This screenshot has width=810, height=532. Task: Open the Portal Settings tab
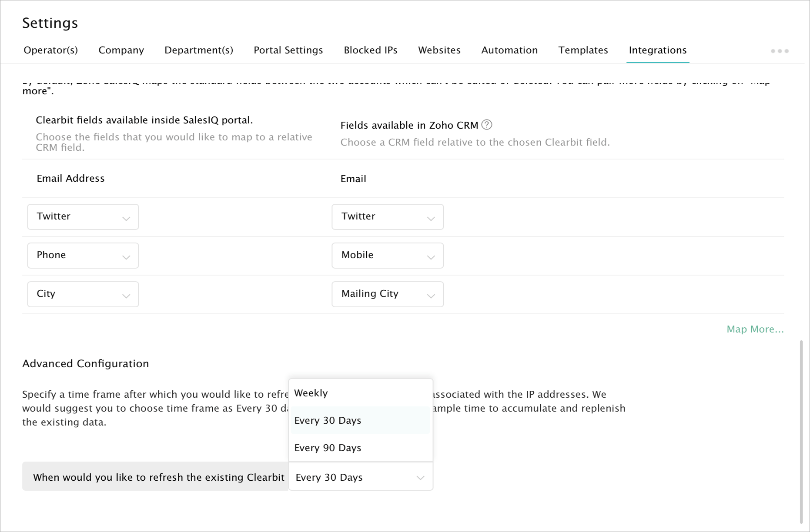tap(288, 50)
